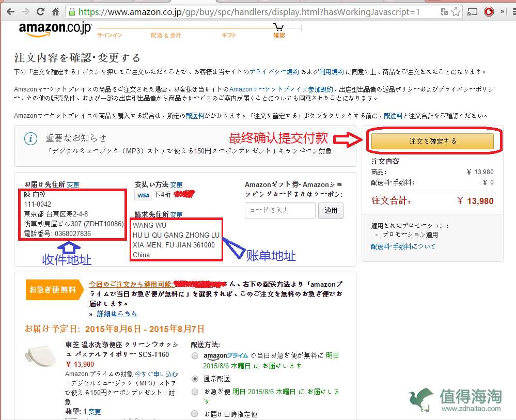
Task: Open the Amazonマーケットプレイス参加規約 link
Action: tap(281, 89)
